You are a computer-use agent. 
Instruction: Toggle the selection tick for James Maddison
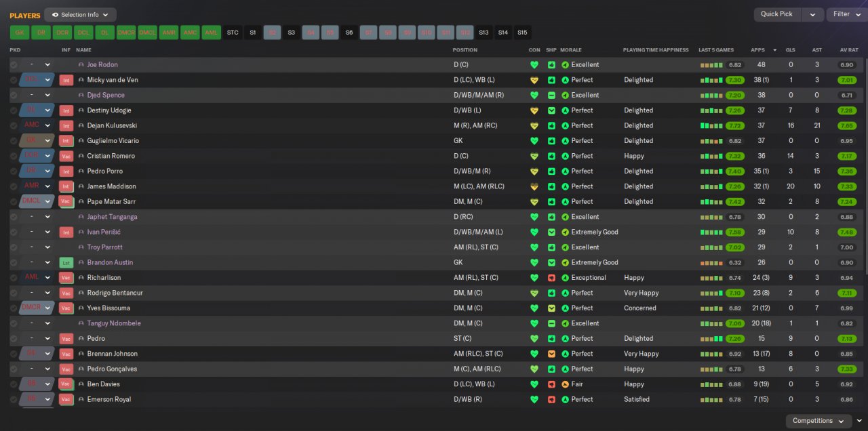coord(14,186)
